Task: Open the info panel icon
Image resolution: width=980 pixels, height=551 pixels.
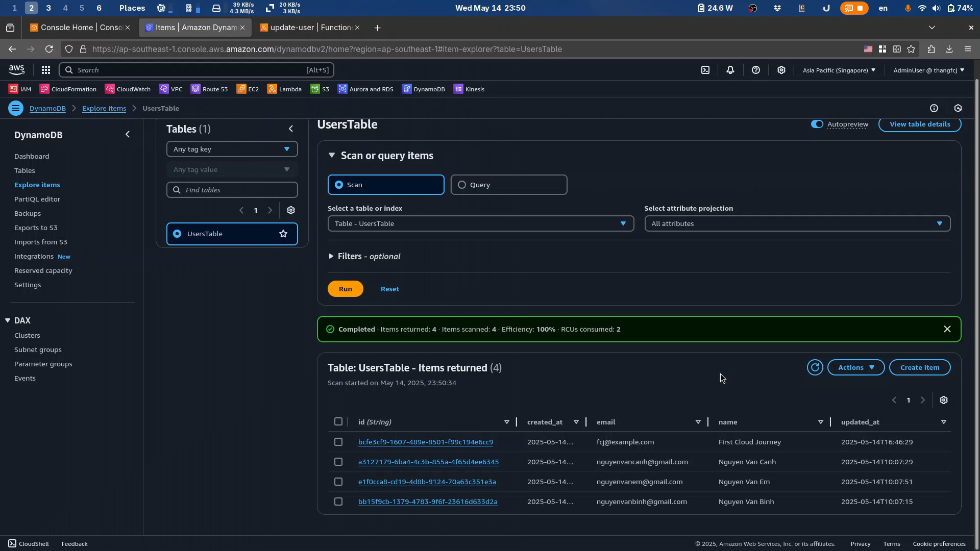Action: tap(934, 108)
